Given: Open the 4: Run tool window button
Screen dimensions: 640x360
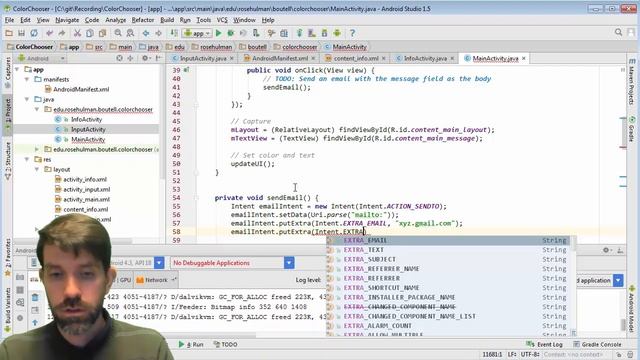Looking at the screenshot, I should pyautogui.click(x=191, y=344).
